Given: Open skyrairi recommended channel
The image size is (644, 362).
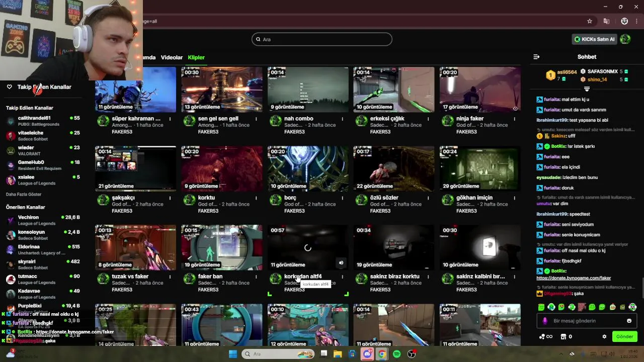Looking at the screenshot, I should (43, 264).
